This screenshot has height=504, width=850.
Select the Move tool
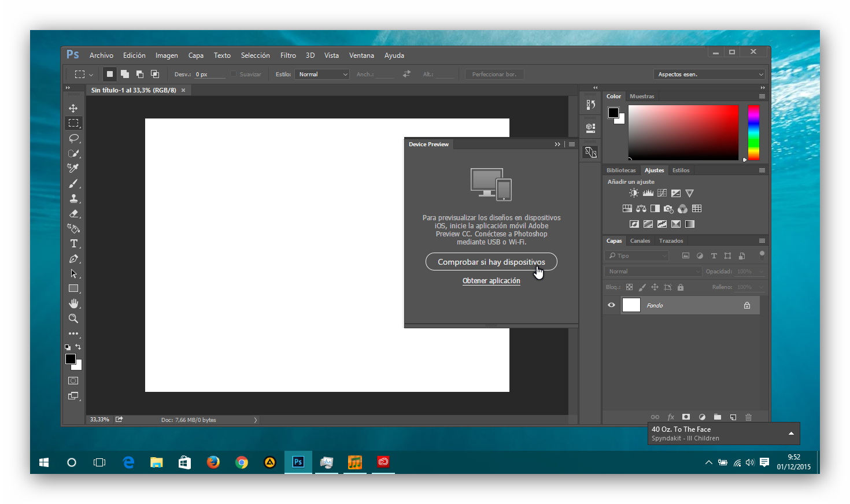coord(73,108)
